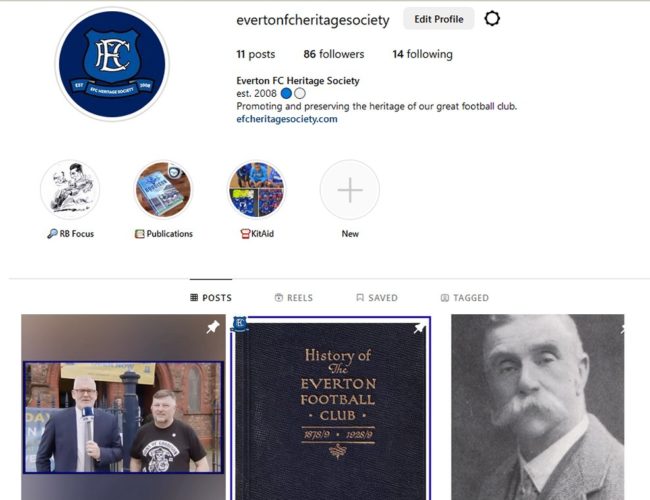Image resolution: width=650 pixels, height=500 pixels.
Task: View the 86 followers list
Action: pos(334,54)
